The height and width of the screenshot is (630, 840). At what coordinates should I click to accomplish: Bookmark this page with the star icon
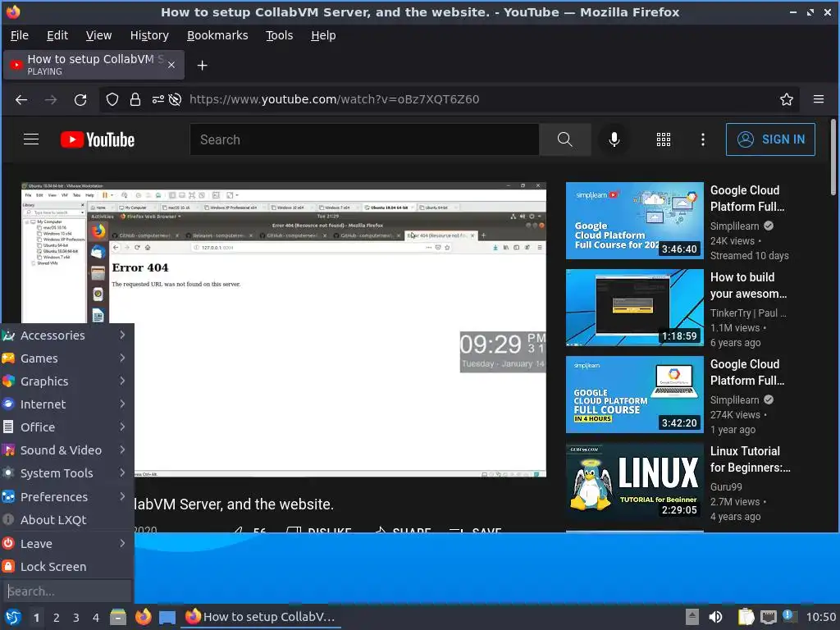click(787, 99)
